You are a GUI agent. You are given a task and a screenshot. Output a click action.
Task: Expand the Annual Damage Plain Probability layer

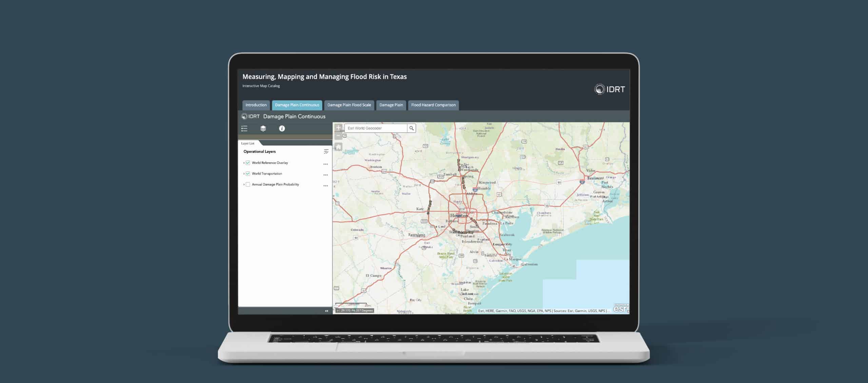(x=244, y=185)
